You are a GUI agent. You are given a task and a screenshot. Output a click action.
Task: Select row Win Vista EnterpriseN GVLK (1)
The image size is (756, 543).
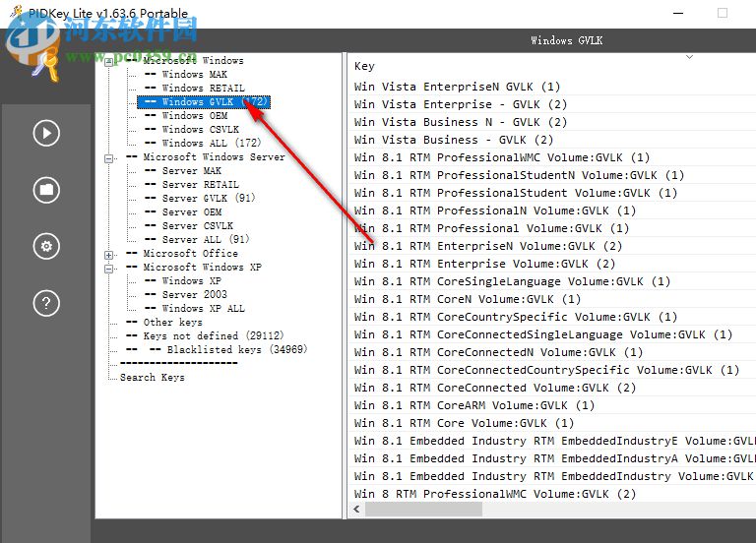point(551,87)
